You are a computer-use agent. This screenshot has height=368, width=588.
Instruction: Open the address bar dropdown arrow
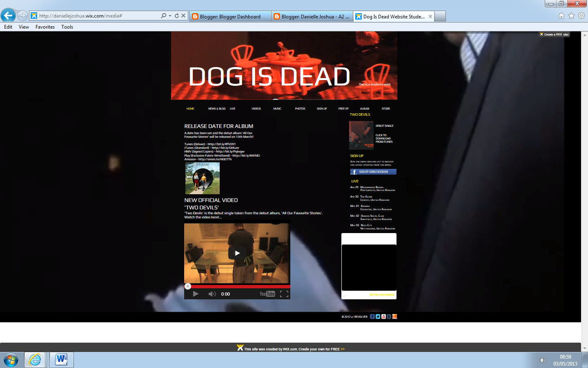pyautogui.click(x=170, y=16)
